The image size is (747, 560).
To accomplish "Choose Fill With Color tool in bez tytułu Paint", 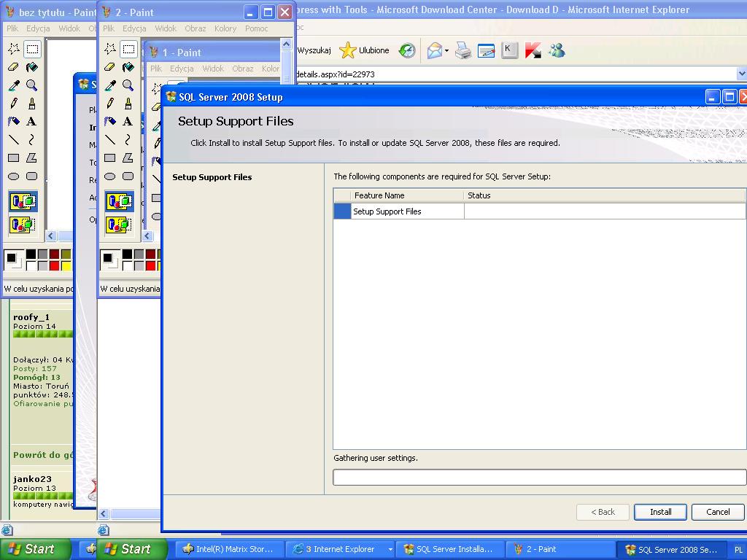I will pyautogui.click(x=32, y=66).
